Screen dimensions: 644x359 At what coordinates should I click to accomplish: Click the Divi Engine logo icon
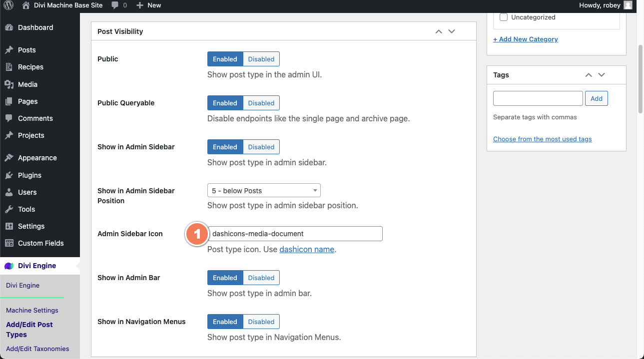tap(9, 266)
